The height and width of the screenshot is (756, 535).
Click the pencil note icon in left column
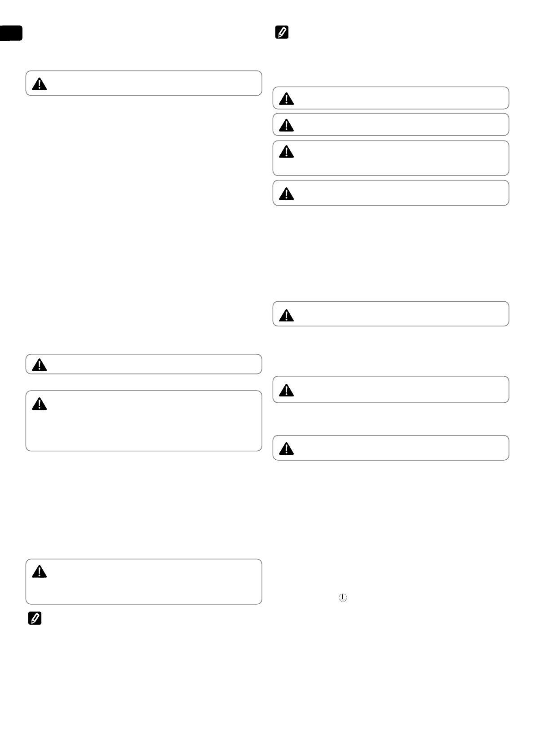(35, 619)
